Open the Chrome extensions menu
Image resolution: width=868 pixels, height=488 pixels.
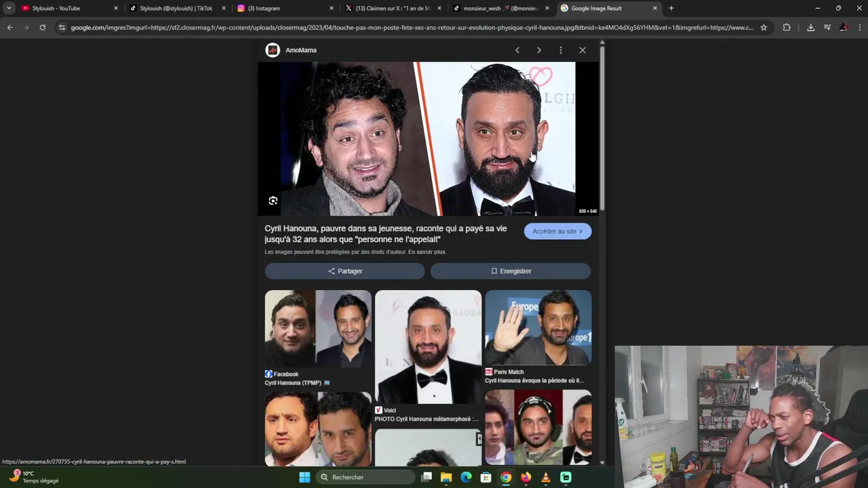point(787,27)
